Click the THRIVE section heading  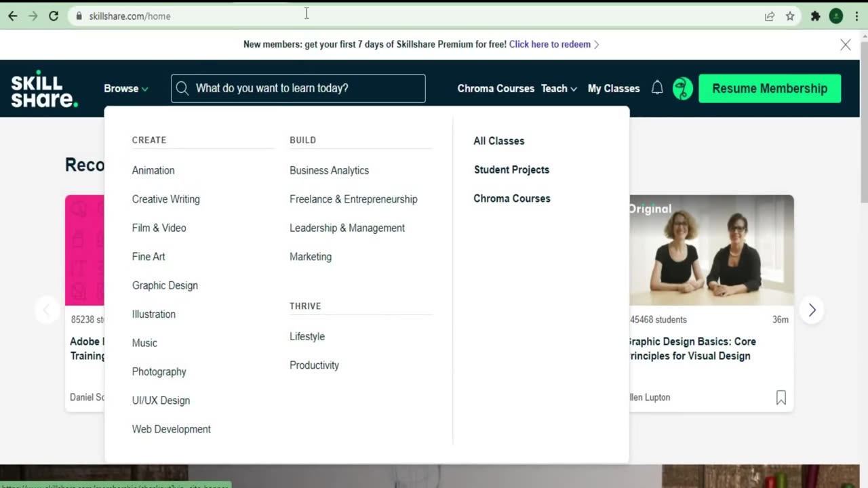click(305, 306)
